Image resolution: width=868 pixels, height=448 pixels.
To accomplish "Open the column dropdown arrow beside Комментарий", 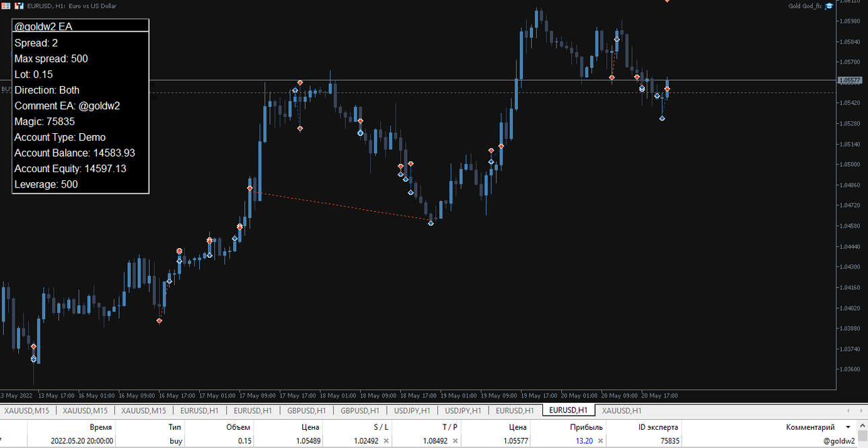I will pos(848,427).
